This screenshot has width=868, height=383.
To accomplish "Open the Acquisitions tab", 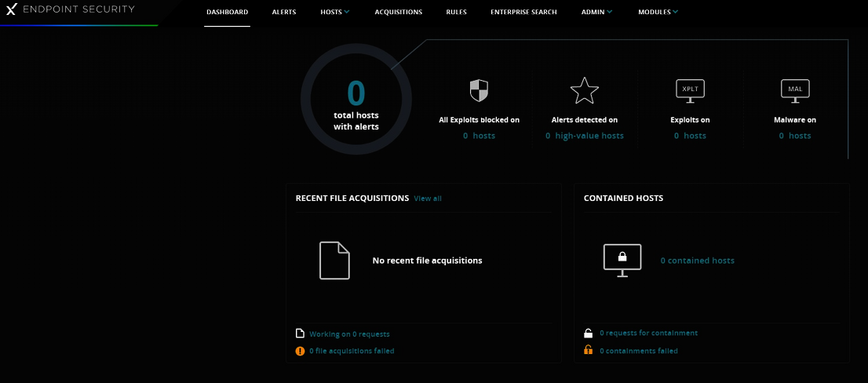I will 399,13.
